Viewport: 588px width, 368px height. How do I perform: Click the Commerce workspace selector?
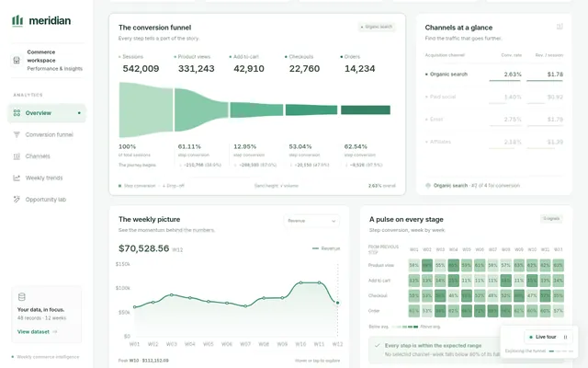[47, 60]
